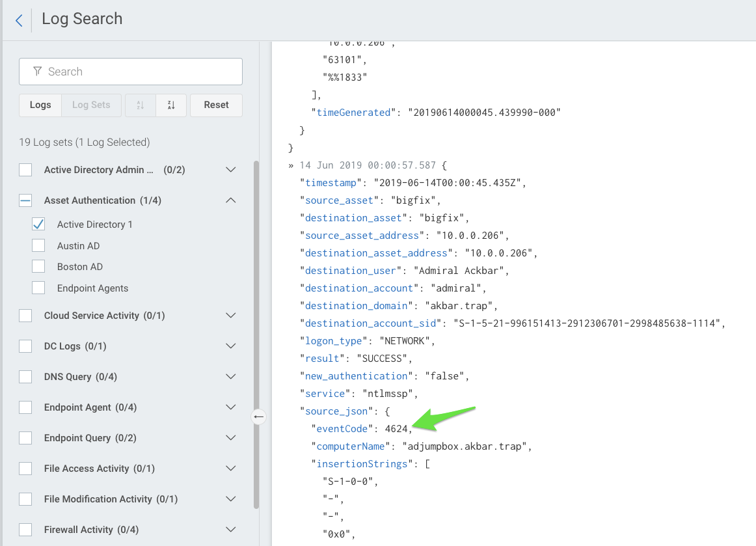Click the Reset button
This screenshot has height=546, width=756.
[x=216, y=105]
